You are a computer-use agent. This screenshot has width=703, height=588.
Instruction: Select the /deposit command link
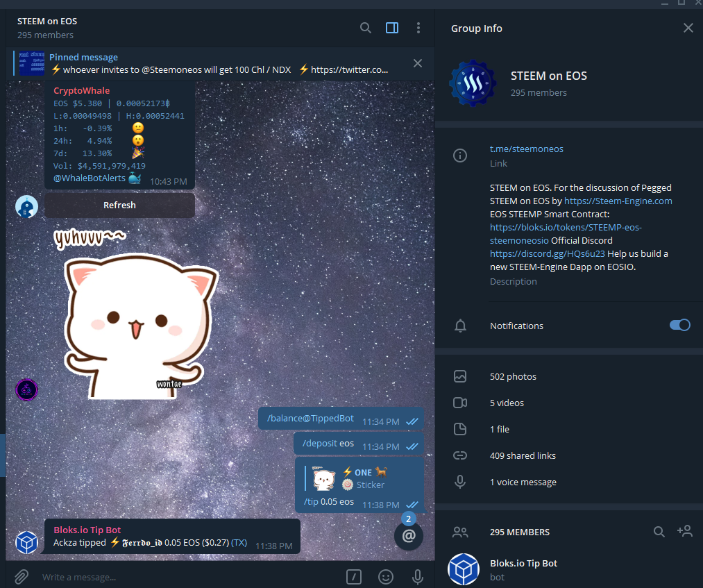click(x=319, y=443)
